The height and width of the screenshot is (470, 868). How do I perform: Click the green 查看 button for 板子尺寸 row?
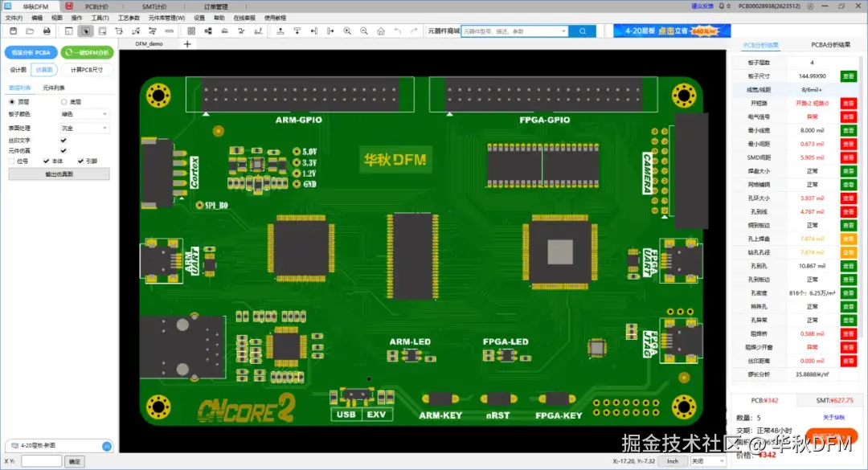[849, 76]
